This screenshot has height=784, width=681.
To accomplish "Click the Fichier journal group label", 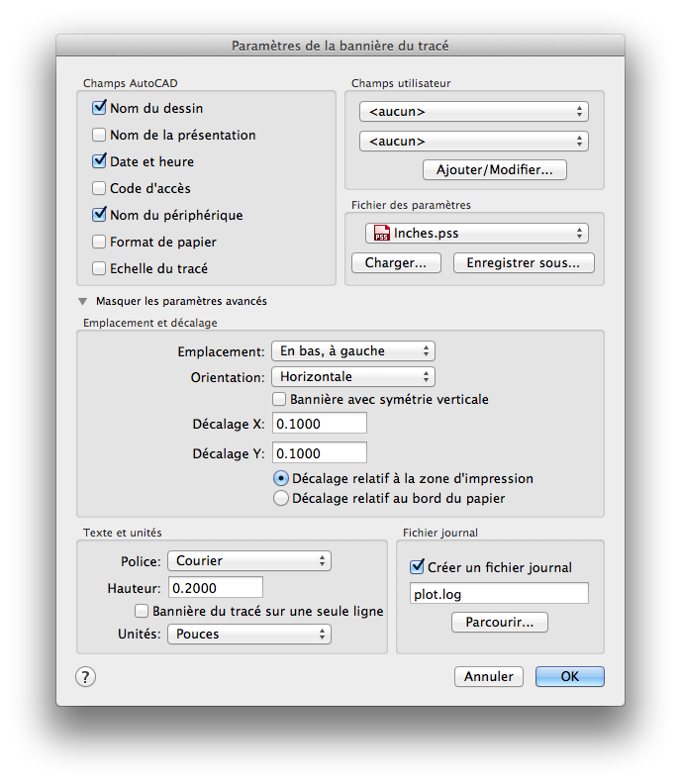I will point(440,533).
